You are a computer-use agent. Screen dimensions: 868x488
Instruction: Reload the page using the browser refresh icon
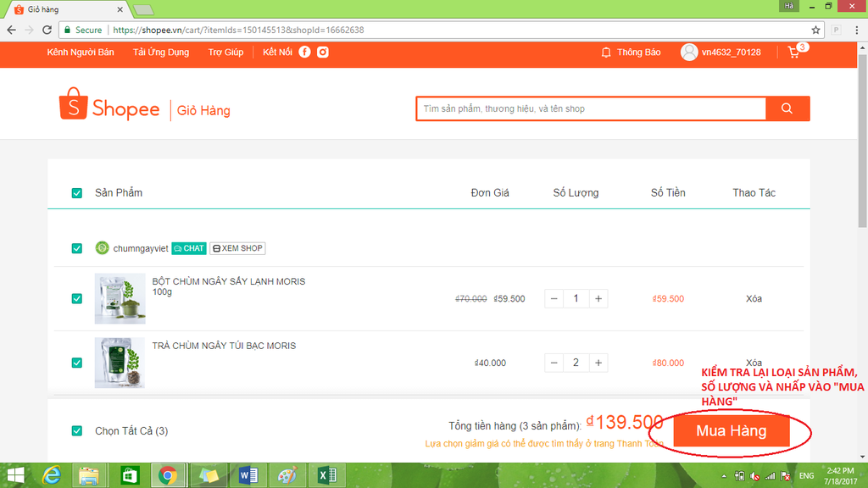coord(47,30)
